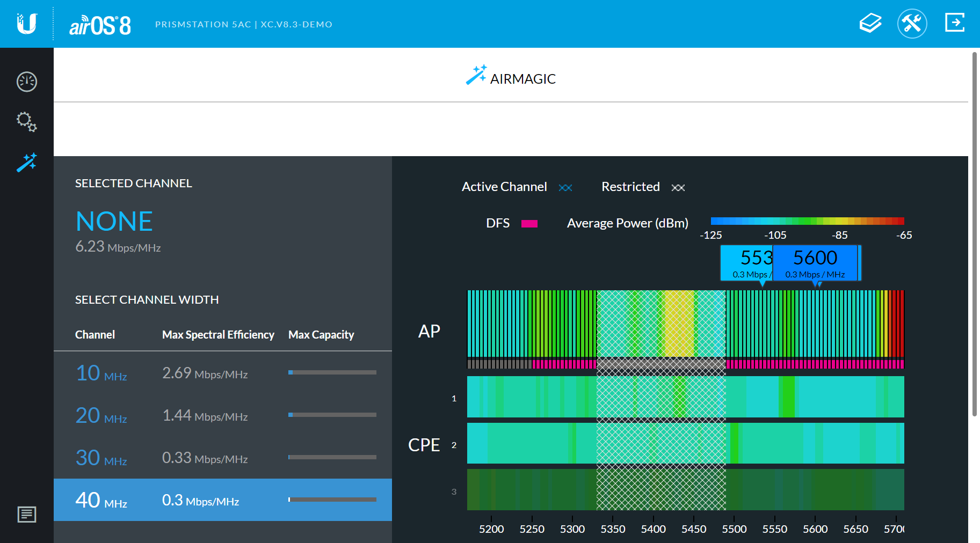Screen dimensions: 980x543
Task: Select the 10 MHz channel width row
Action: tap(223, 373)
